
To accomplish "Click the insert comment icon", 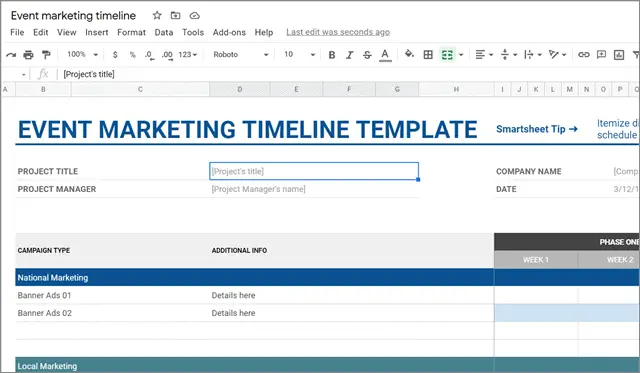I will 601,55.
